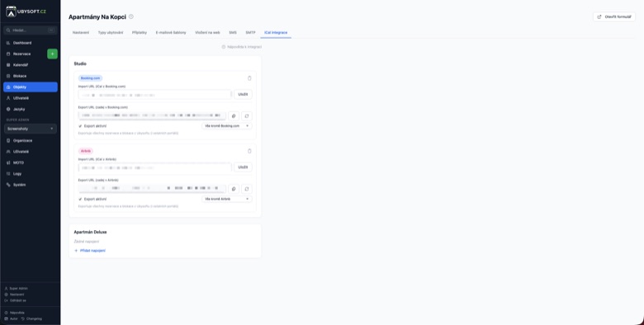Image resolution: width=644 pixels, height=325 pixels.
Task: Open the Nápověda k integraci link
Action: click(x=241, y=47)
